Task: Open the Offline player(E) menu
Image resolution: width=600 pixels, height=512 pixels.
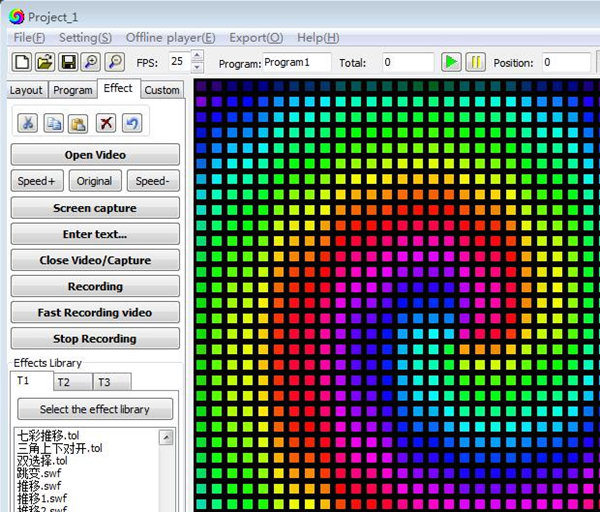Action: pos(171,38)
